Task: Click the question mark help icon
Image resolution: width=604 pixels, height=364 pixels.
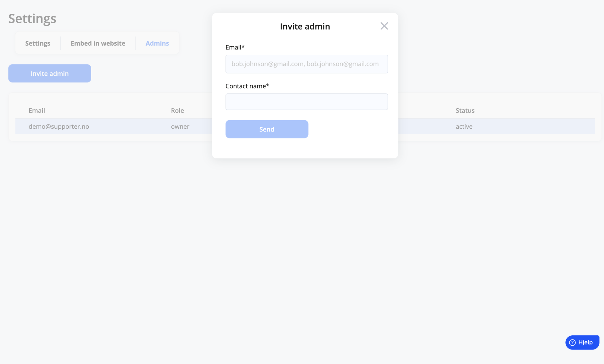Action: point(573,343)
